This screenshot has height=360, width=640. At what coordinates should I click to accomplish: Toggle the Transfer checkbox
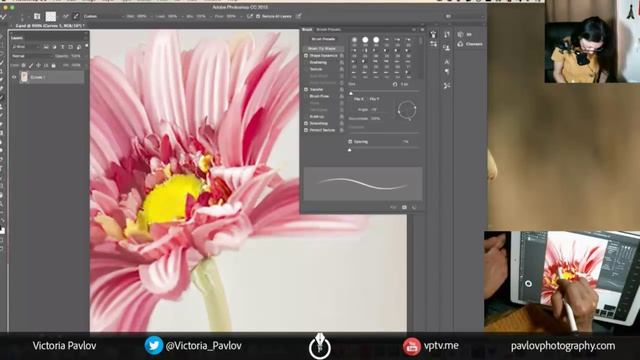tap(306, 89)
